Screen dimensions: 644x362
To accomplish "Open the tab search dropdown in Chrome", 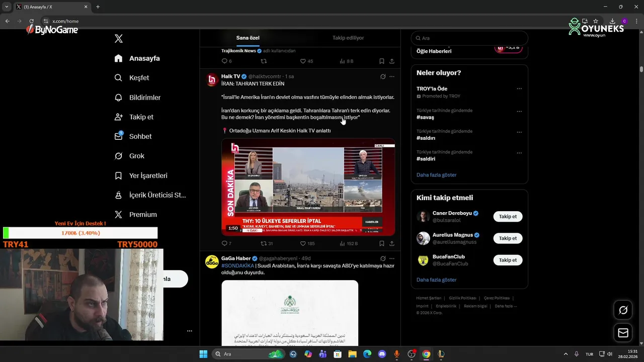I will coord(7,7).
